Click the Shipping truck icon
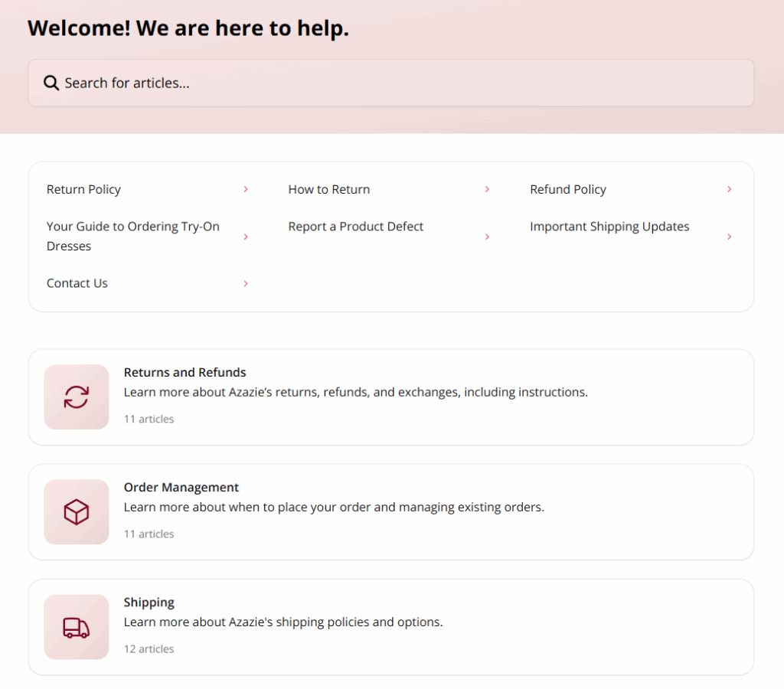 pyautogui.click(x=77, y=627)
